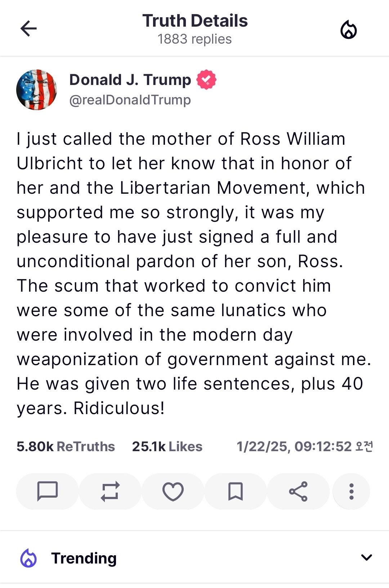Image resolution: width=389 pixels, height=588 pixels.
Task: Open the reply speech bubble icon
Action: pos(48,491)
